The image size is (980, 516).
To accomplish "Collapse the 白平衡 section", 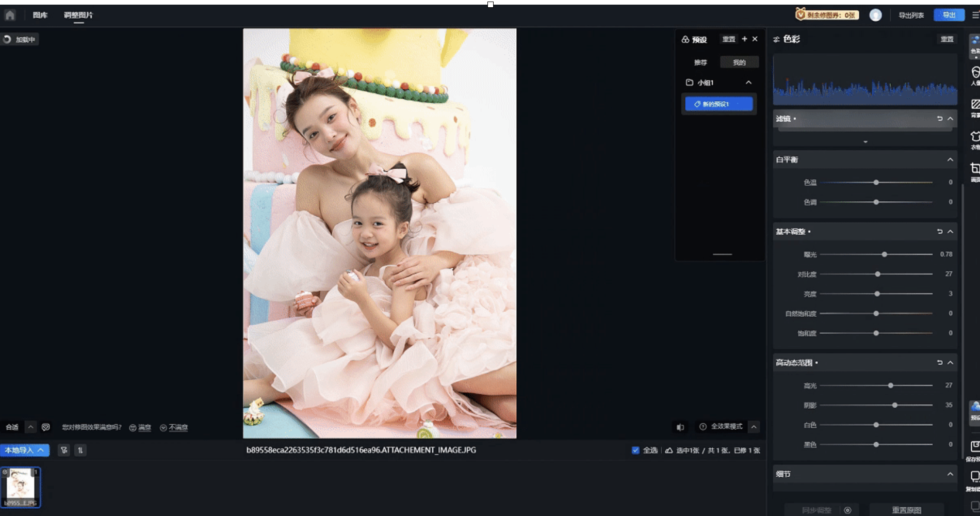I will coord(950,160).
